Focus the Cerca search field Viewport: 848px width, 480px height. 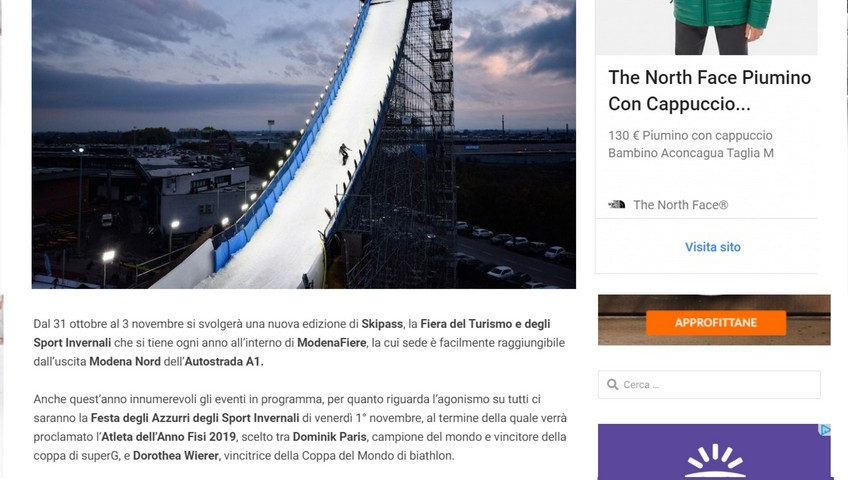click(x=709, y=384)
